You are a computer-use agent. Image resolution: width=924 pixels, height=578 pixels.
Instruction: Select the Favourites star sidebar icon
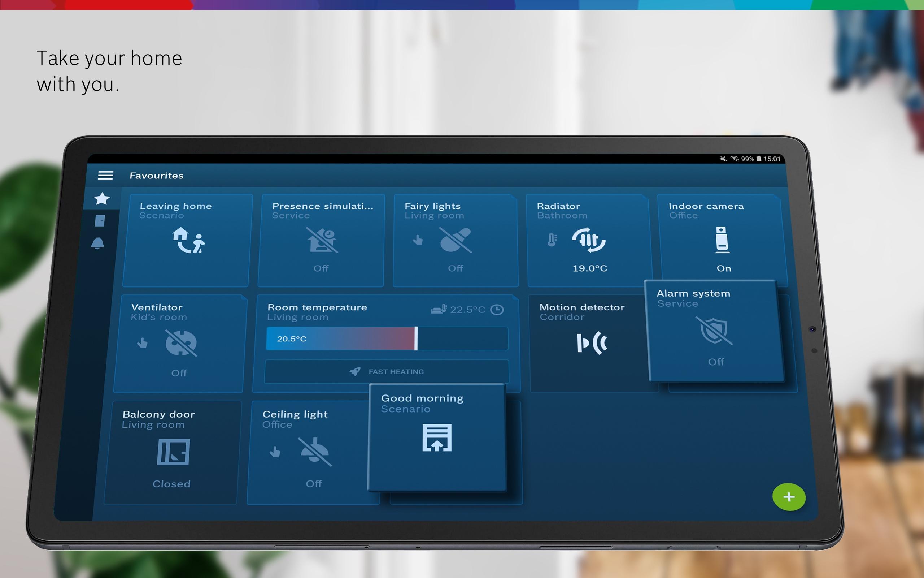[x=102, y=198]
